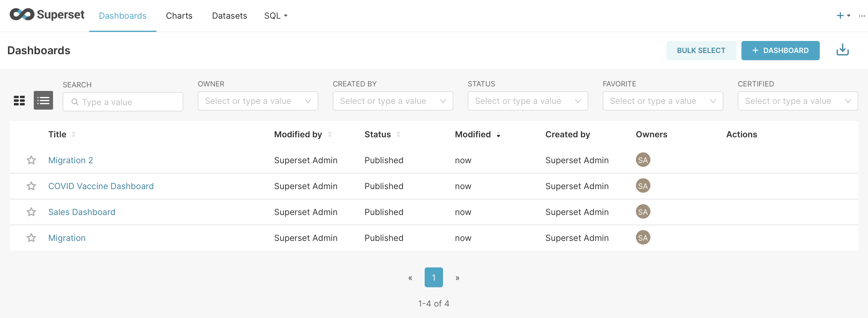
Task: Switch to card grid view
Action: [x=19, y=101]
